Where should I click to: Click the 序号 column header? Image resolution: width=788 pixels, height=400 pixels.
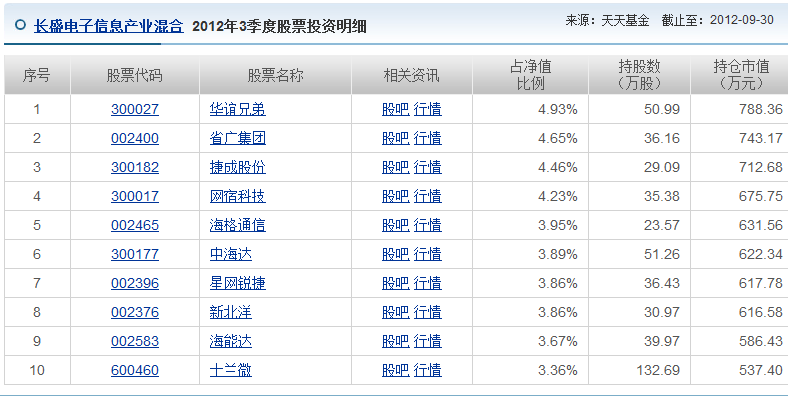click(x=37, y=75)
